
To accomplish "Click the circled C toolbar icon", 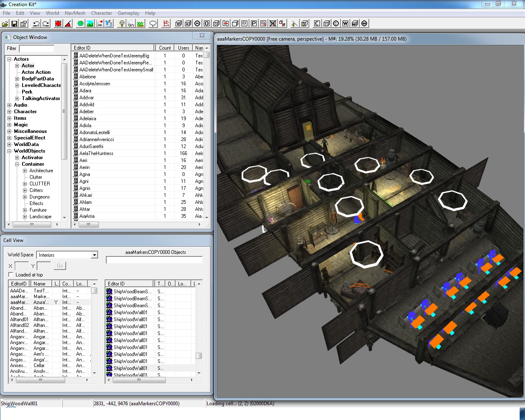I will [x=336, y=23].
